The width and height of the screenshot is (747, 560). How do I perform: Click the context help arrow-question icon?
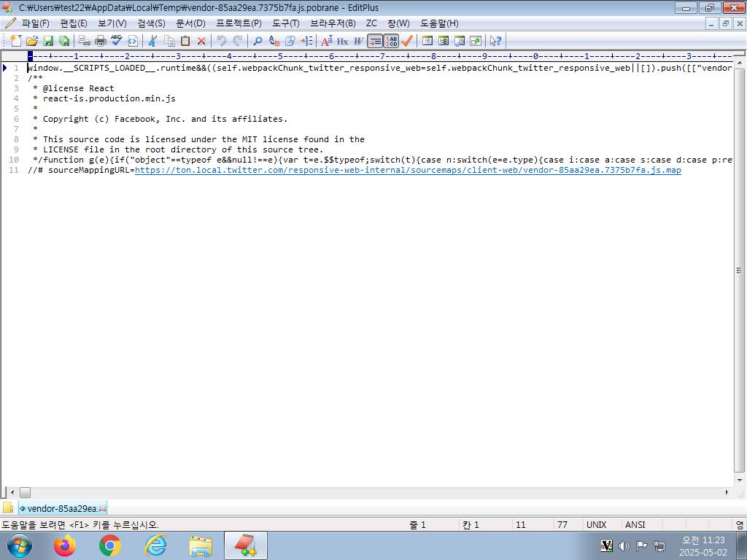[496, 41]
